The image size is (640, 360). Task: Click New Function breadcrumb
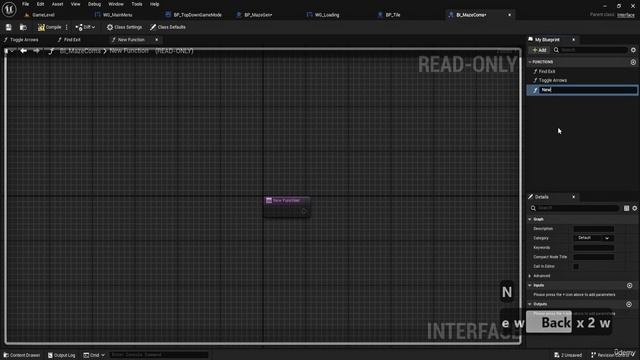click(129, 51)
